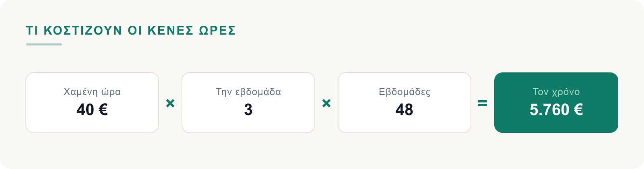Select the 'Χαμένη ώρα' card
This screenshot has height=169, width=644.
pyautogui.click(x=92, y=103)
